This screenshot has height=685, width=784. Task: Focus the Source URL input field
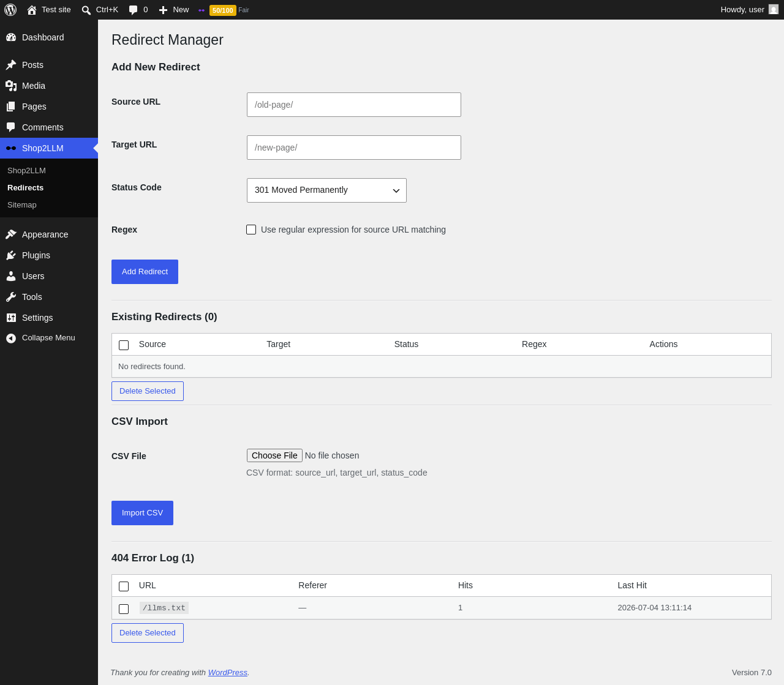(x=354, y=105)
